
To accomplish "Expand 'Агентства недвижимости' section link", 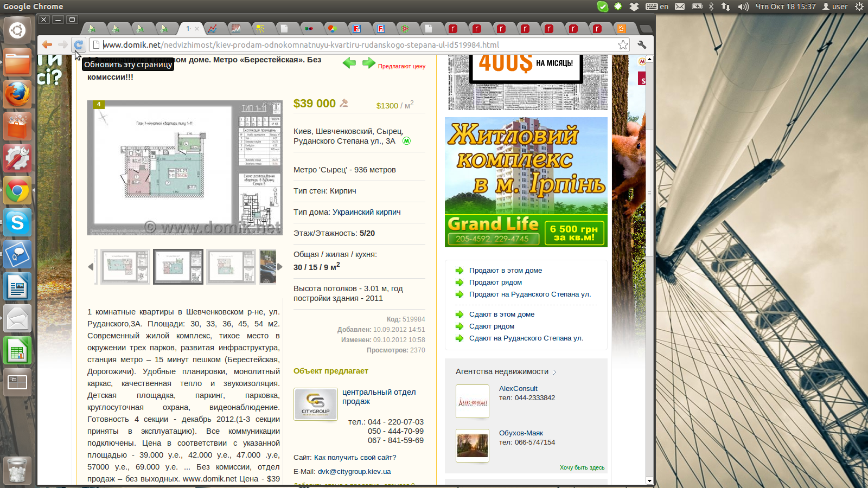I will 506,371.
